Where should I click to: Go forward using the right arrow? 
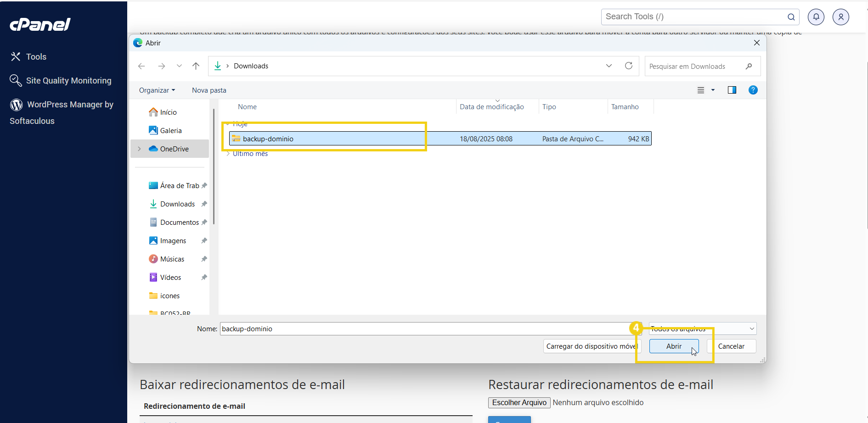coord(161,66)
